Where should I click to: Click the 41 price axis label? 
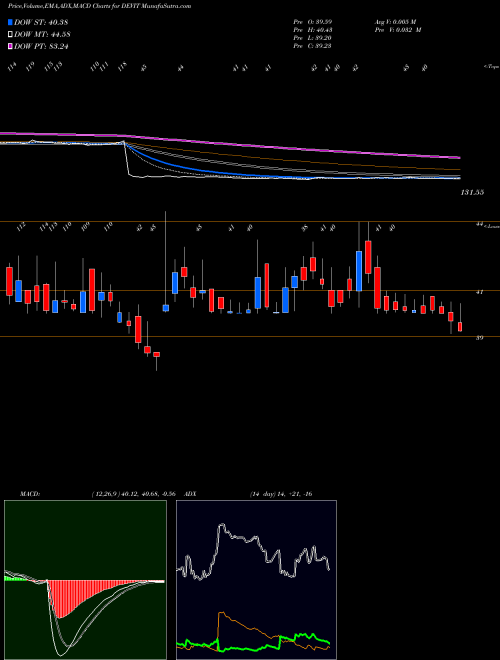click(x=479, y=292)
